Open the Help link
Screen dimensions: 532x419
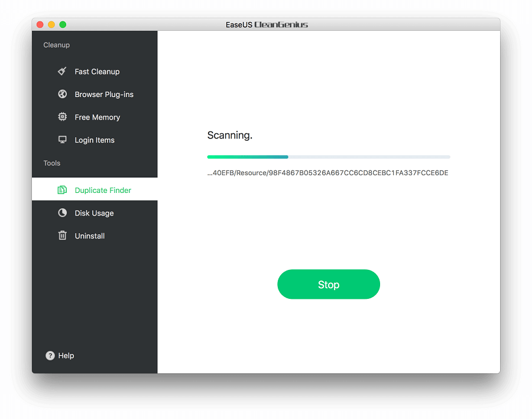coord(60,356)
